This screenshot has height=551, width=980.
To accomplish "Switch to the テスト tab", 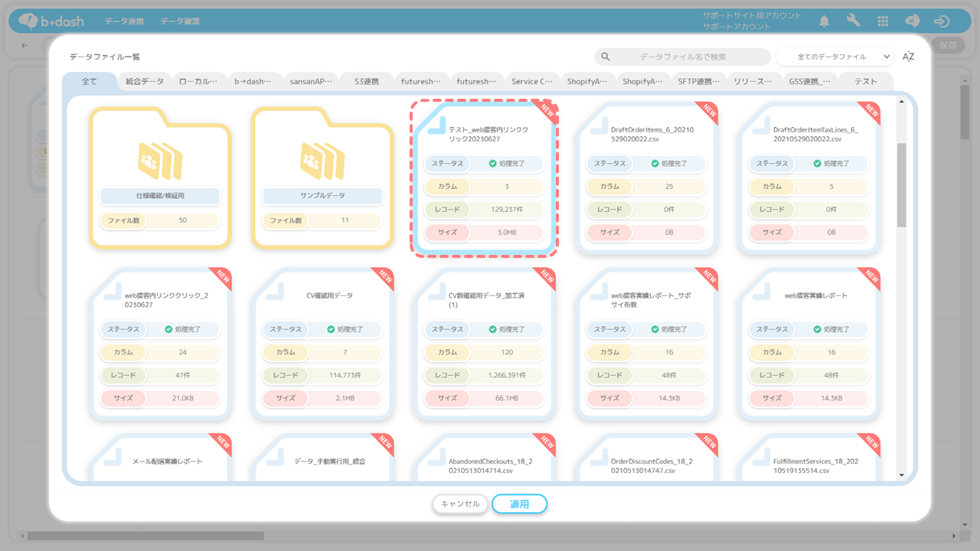I will pos(866,81).
